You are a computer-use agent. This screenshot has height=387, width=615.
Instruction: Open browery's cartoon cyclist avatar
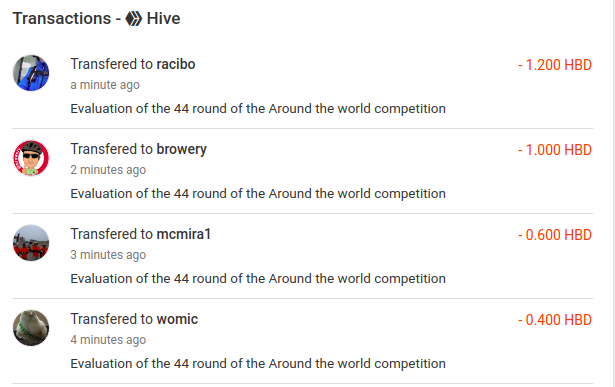pyautogui.click(x=31, y=158)
